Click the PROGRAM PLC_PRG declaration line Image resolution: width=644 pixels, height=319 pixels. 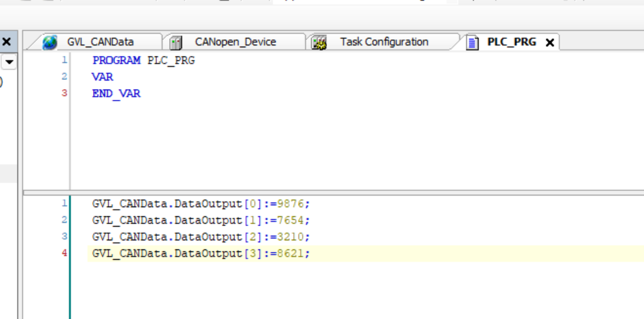pyautogui.click(x=144, y=60)
